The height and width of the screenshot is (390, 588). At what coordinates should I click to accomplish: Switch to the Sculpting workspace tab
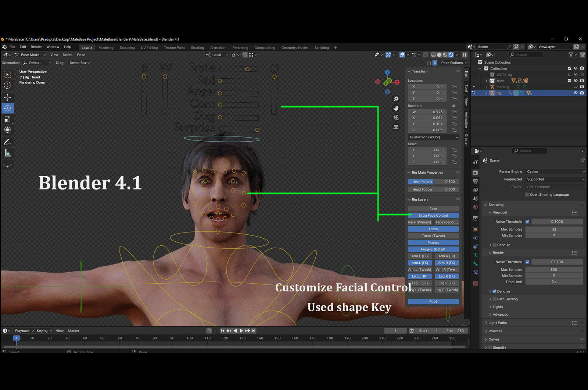[x=127, y=48]
